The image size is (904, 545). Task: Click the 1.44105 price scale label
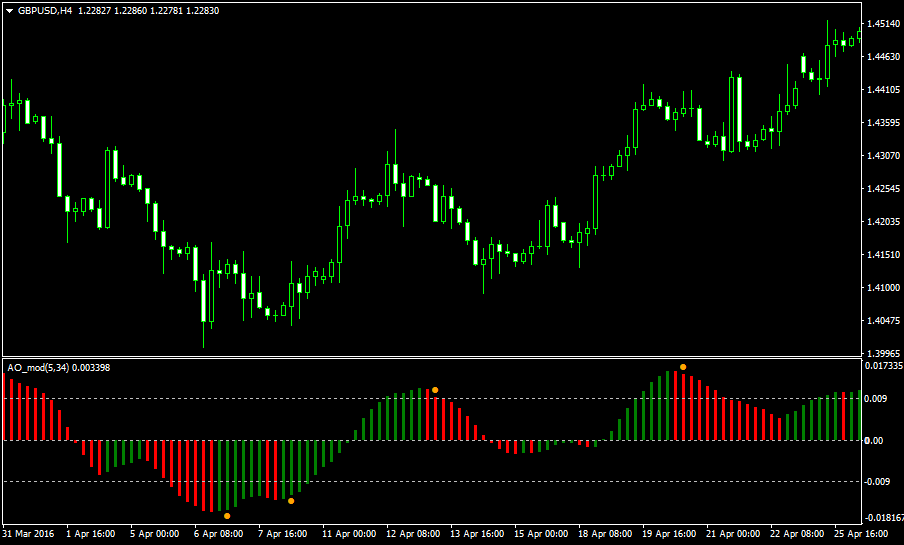[883, 89]
